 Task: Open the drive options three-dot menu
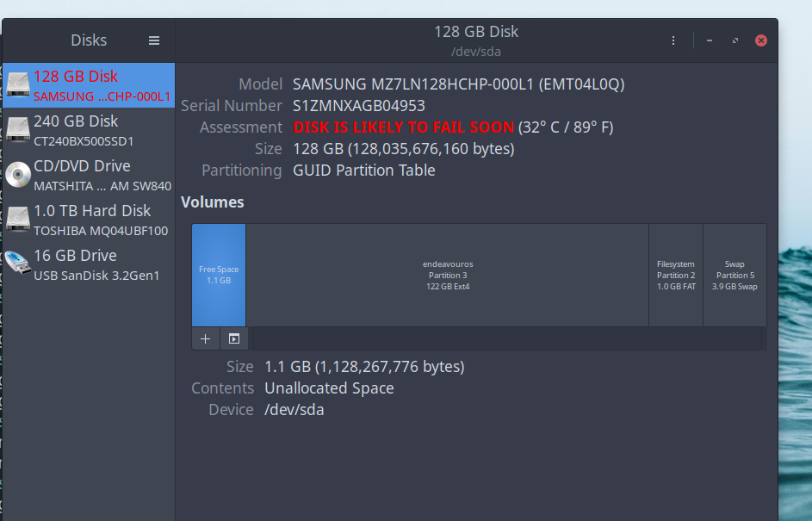pos(673,40)
